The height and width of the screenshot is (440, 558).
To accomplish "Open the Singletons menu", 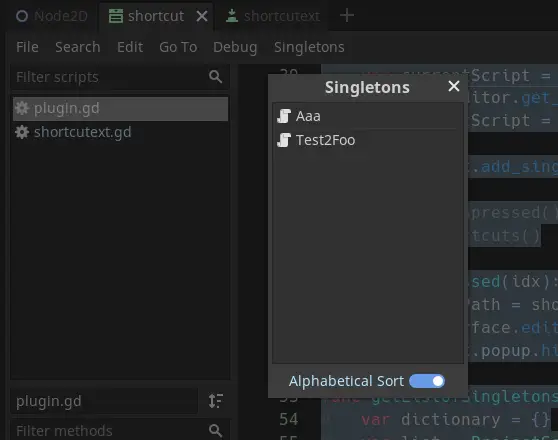I will (x=309, y=47).
